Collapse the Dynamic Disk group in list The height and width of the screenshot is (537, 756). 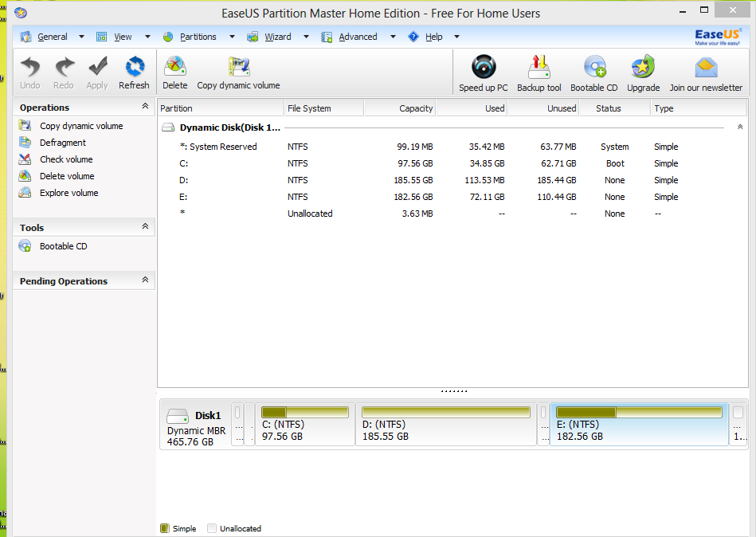pyautogui.click(x=740, y=127)
